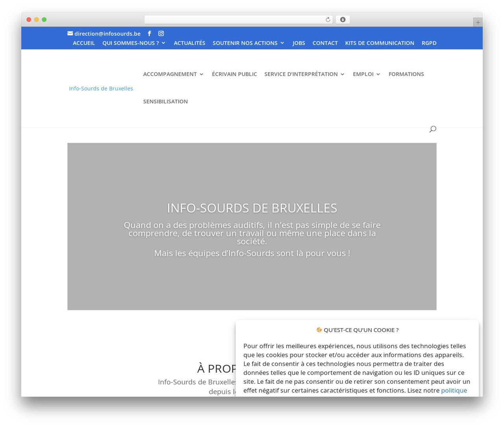Follow the politique link in cookie notice
The width and height of the screenshot is (504, 427).
[x=454, y=390]
